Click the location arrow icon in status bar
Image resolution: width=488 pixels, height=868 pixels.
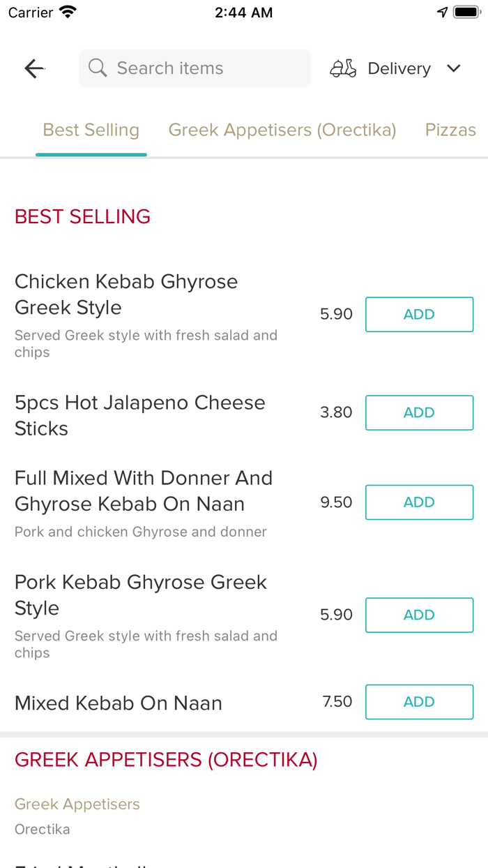click(x=442, y=11)
